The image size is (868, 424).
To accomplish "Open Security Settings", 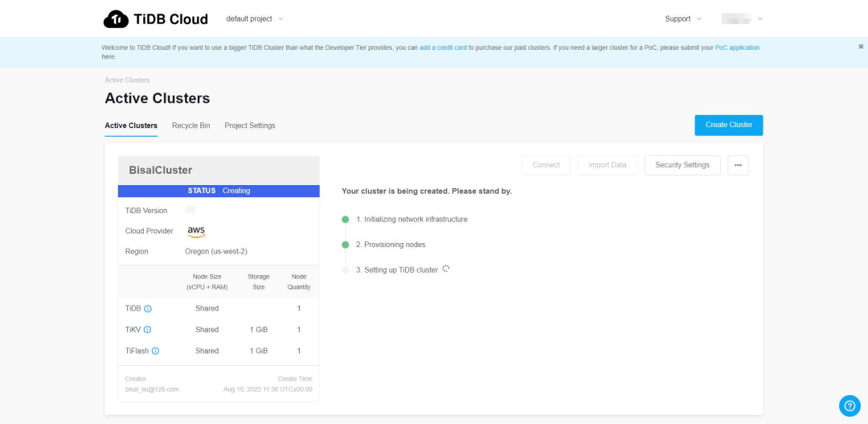I will (682, 165).
